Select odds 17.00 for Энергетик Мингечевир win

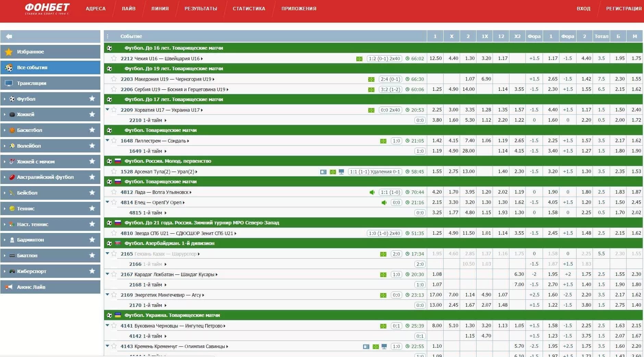(435, 295)
